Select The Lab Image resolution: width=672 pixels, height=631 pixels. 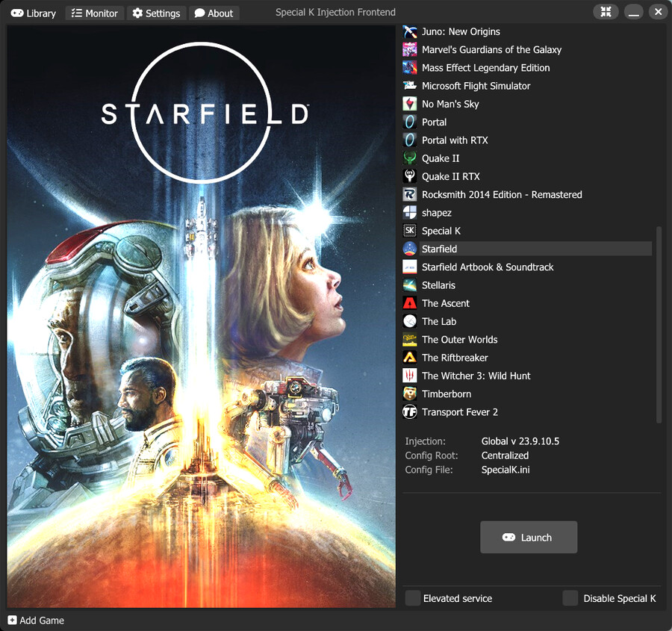439,322
